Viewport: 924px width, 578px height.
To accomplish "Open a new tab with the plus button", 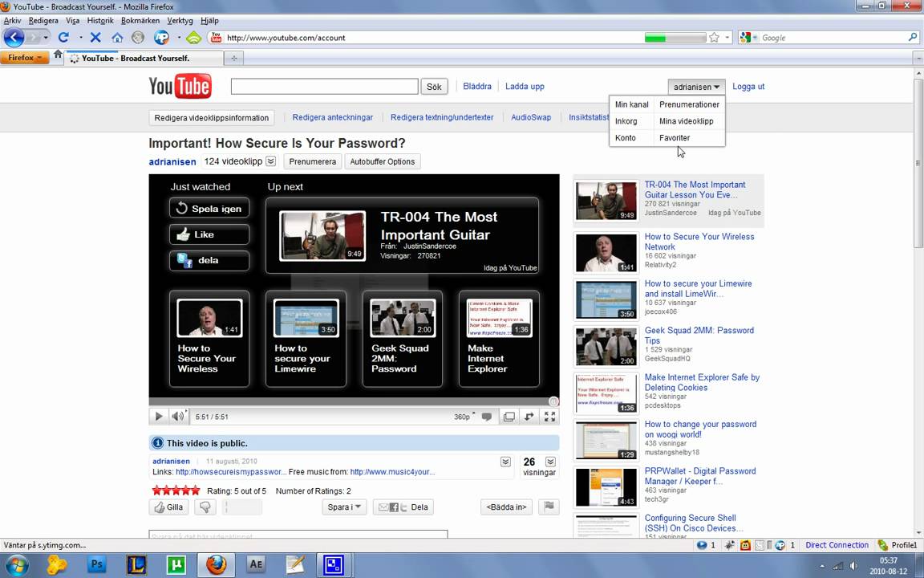I will (234, 58).
